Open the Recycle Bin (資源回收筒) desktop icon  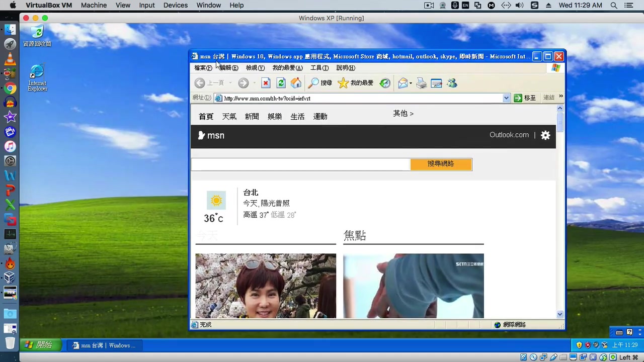click(x=37, y=36)
